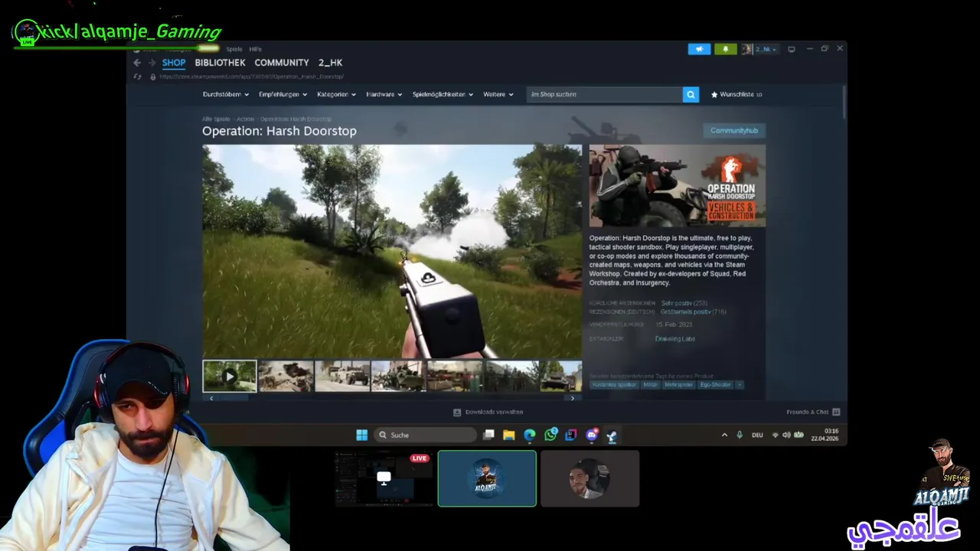Click the download icon beside Downloads verwalten
The height and width of the screenshot is (551, 980).
(x=457, y=412)
